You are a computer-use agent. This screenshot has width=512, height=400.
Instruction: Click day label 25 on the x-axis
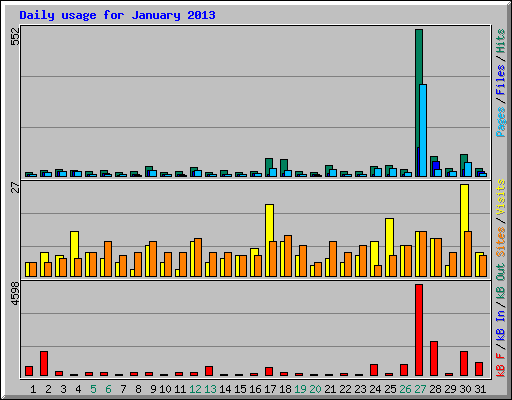[x=390, y=389]
